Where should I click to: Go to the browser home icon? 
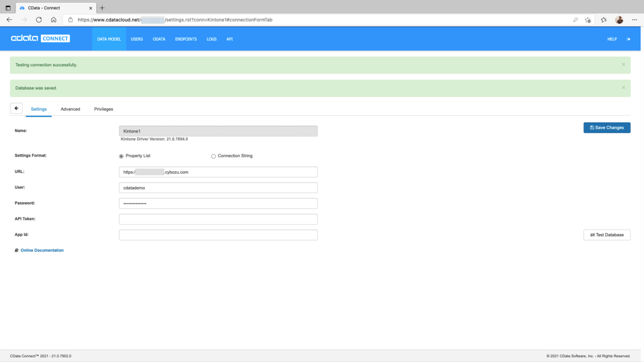pos(54,20)
